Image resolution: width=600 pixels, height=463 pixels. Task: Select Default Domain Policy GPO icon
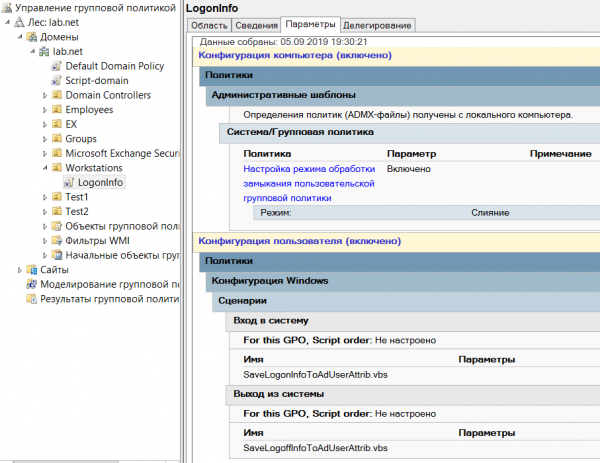pos(56,66)
